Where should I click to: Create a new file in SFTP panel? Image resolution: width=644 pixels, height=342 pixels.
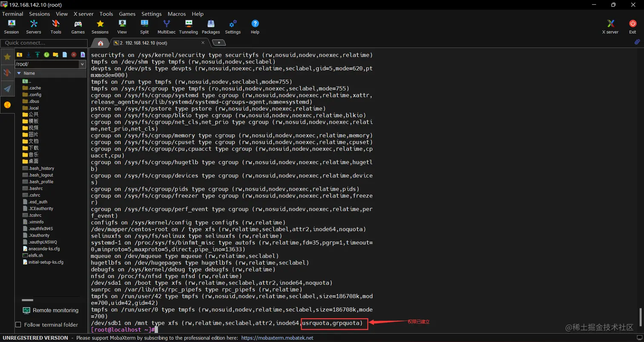[x=65, y=54]
